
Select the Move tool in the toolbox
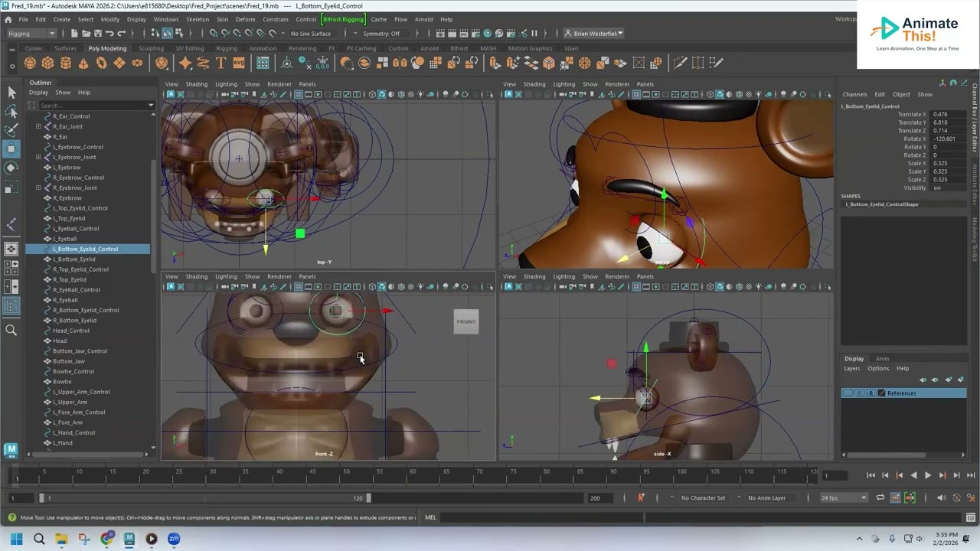(11, 148)
